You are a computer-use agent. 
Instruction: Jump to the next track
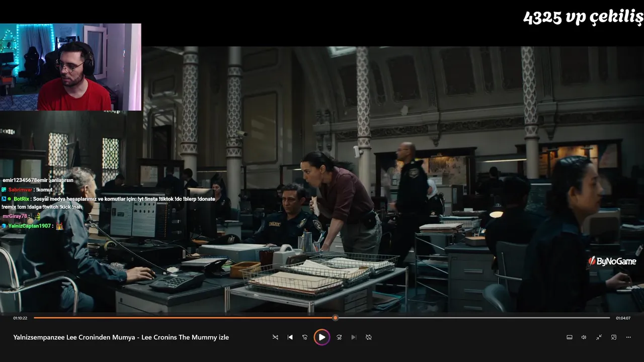pos(354,337)
